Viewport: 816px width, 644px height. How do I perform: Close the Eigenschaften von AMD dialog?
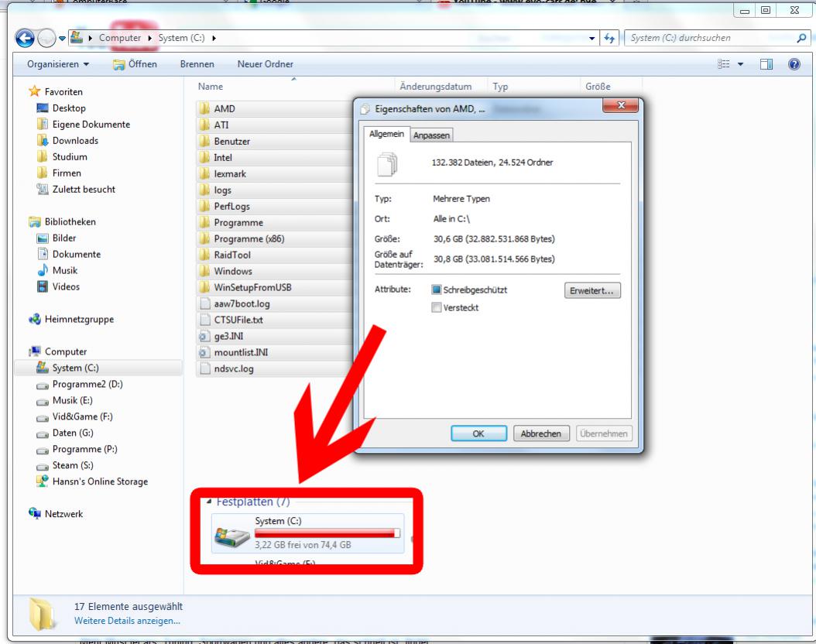coord(620,105)
